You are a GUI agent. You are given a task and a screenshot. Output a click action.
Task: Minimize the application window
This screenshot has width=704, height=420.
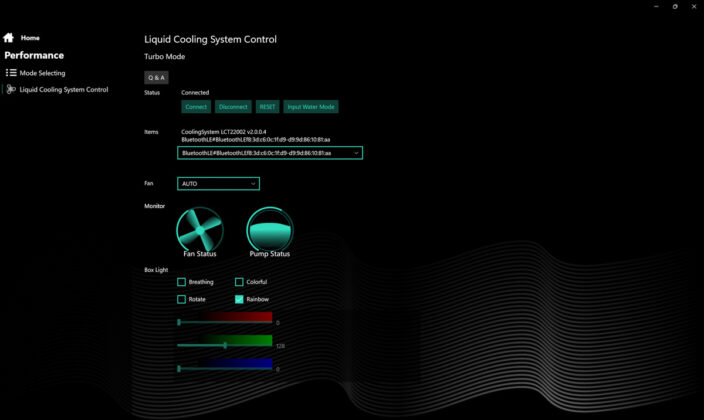point(656,7)
